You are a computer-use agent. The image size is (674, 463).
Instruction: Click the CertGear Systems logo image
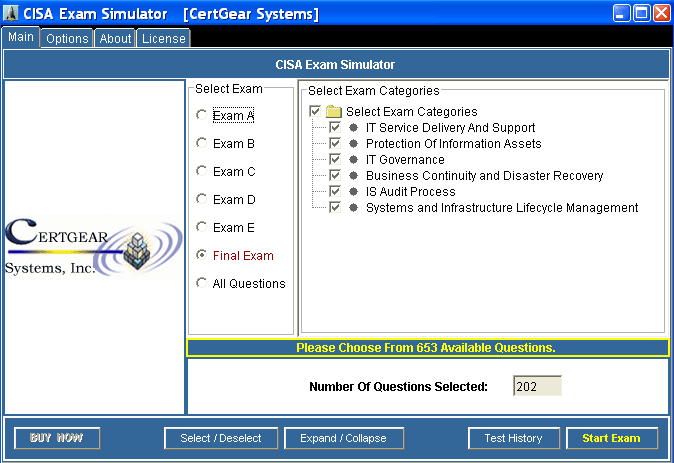click(94, 247)
